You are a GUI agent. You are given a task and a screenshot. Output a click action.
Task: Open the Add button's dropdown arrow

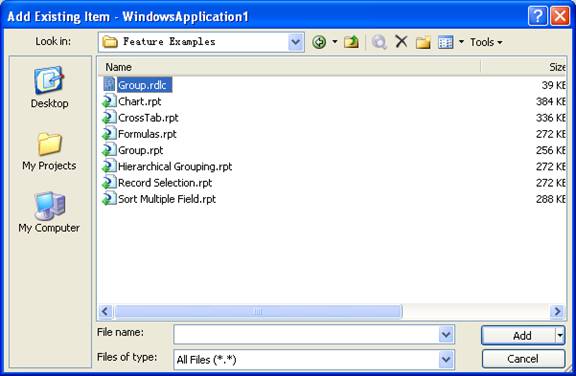coord(560,335)
